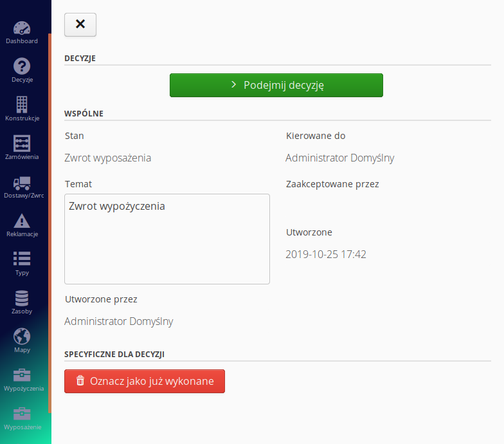
Task: Click Oznacz jako już wykonane button
Action: pos(145,381)
